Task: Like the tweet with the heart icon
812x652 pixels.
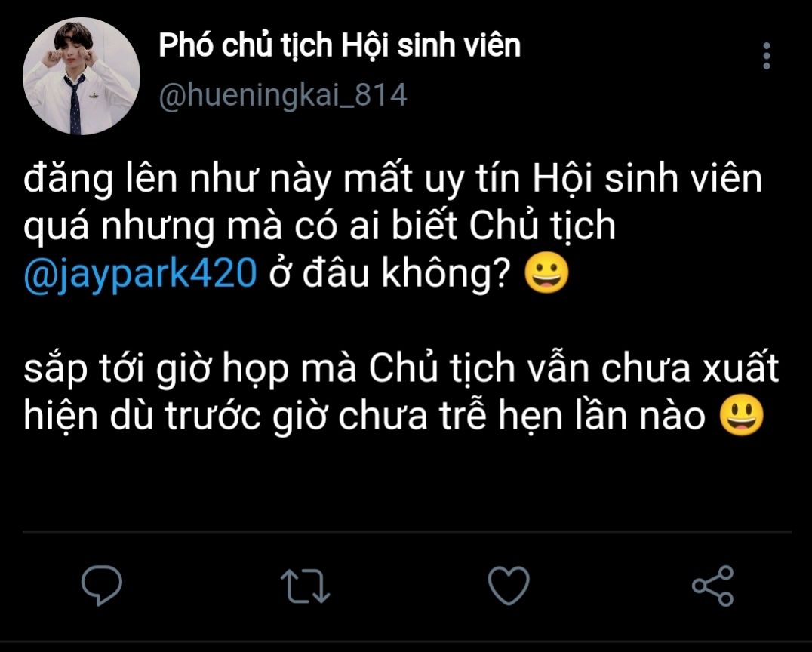Action: (509, 586)
